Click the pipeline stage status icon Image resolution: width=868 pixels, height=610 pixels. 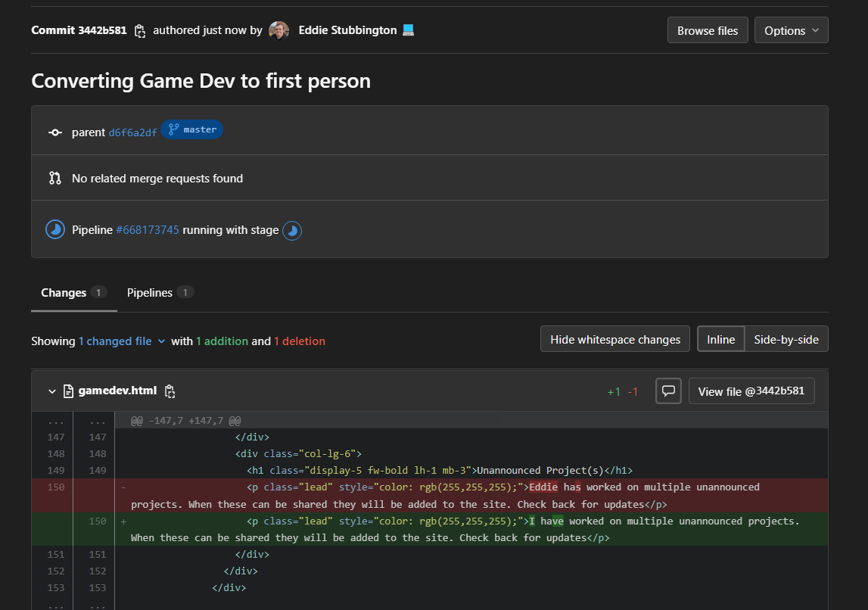click(x=292, y=230)
